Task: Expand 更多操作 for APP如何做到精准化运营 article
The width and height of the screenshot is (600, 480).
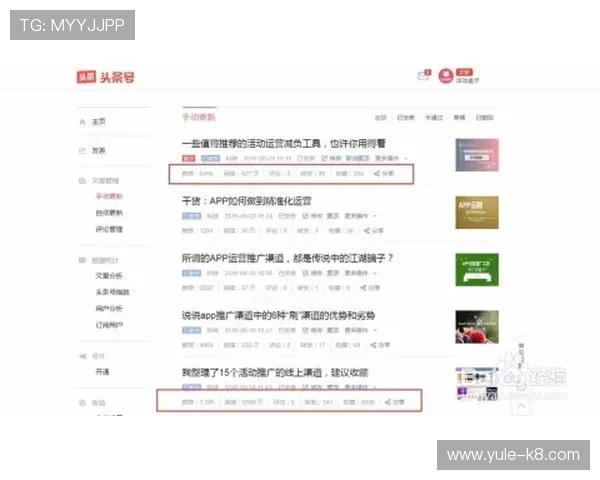Action: point(360,216)
